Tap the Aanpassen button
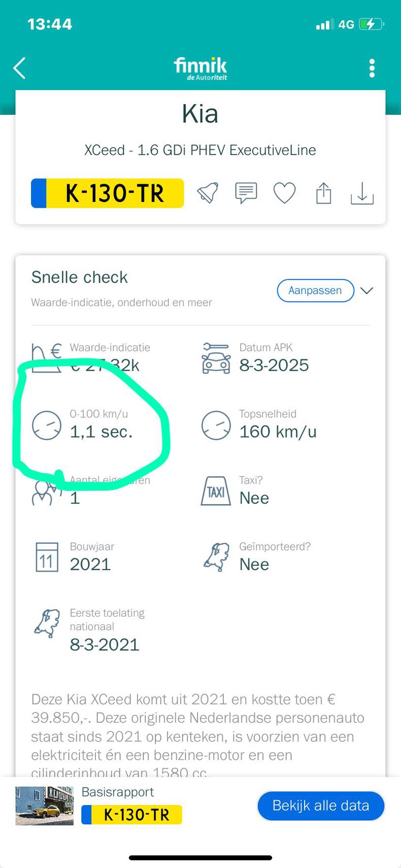 (315, 290)
